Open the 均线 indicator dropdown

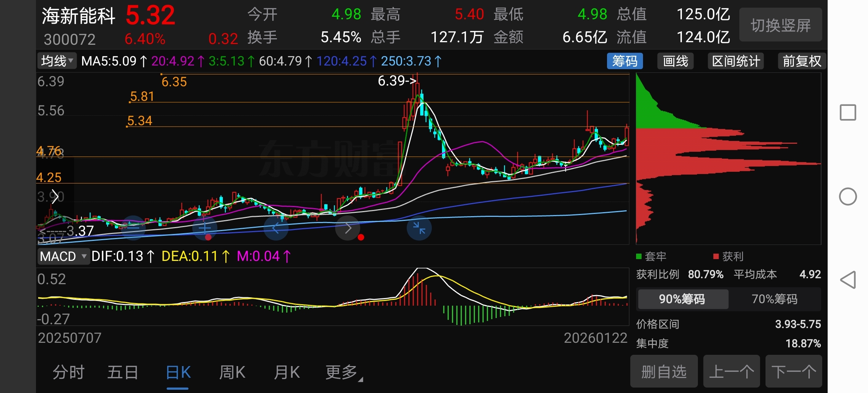coord(57,61)
